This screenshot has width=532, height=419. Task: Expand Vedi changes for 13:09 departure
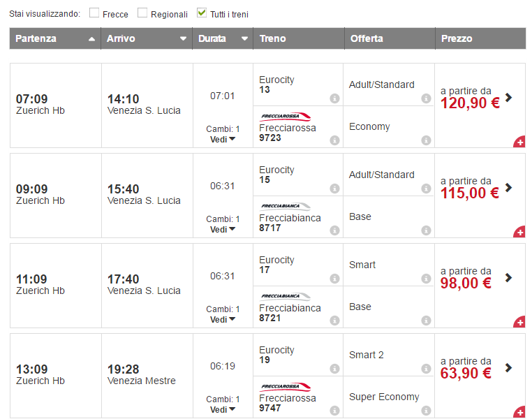[223, 409]
